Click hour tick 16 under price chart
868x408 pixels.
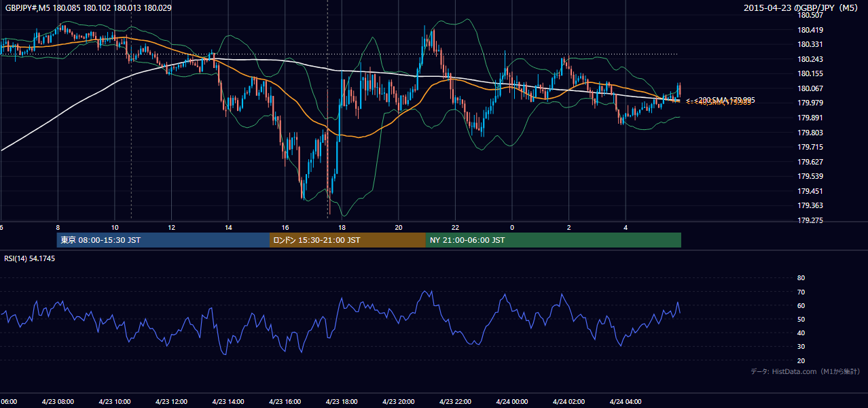(x=285, y=227)
